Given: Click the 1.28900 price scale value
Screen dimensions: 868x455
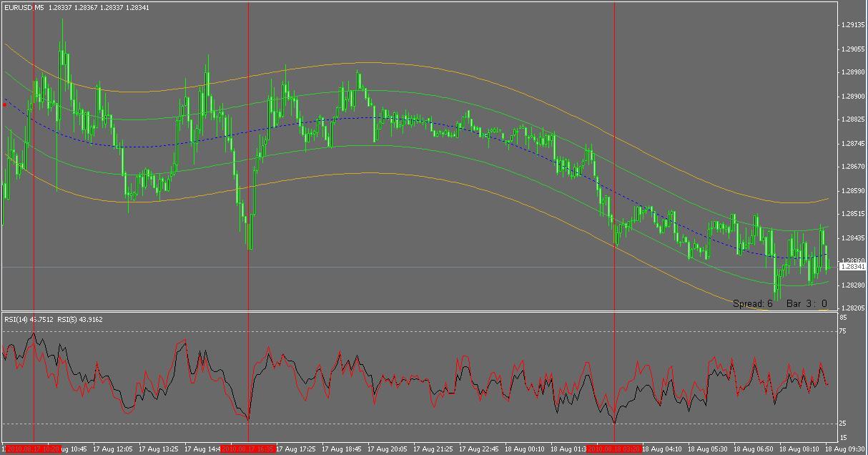Looking at the screenshot, I should click(x=854, y=96).
